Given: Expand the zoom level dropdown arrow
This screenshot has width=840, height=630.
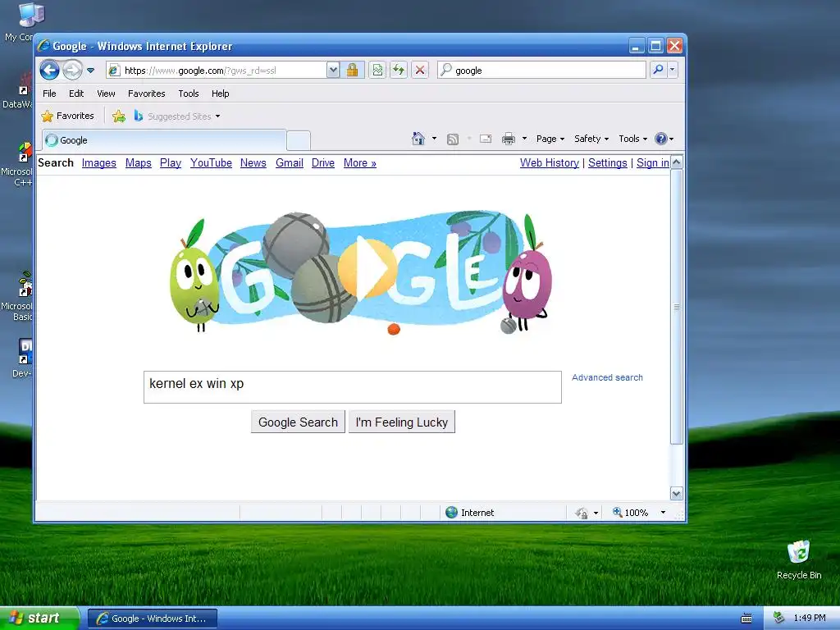Looking at the screenshot, I should (663, 513).
